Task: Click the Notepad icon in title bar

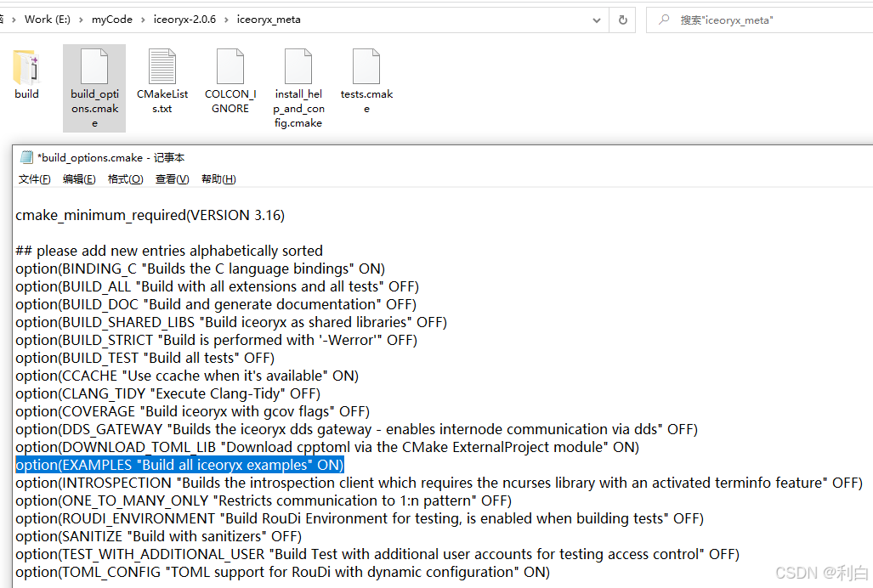Action: tap(26, 157)
